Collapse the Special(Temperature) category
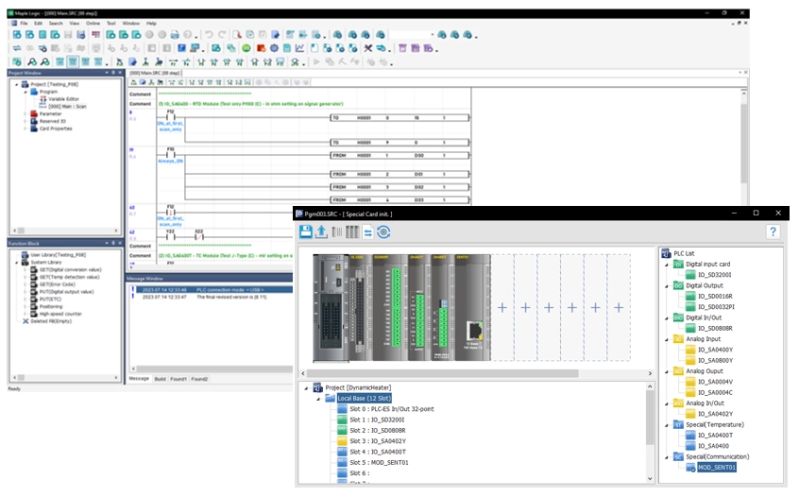The height and width of the screenshot is (497, 799). [667, 425]
